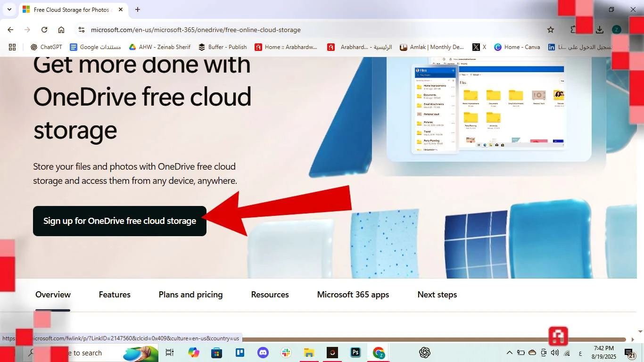
Task: Jump to Microsoft 365 apps tab
Action: click(353, 295)
